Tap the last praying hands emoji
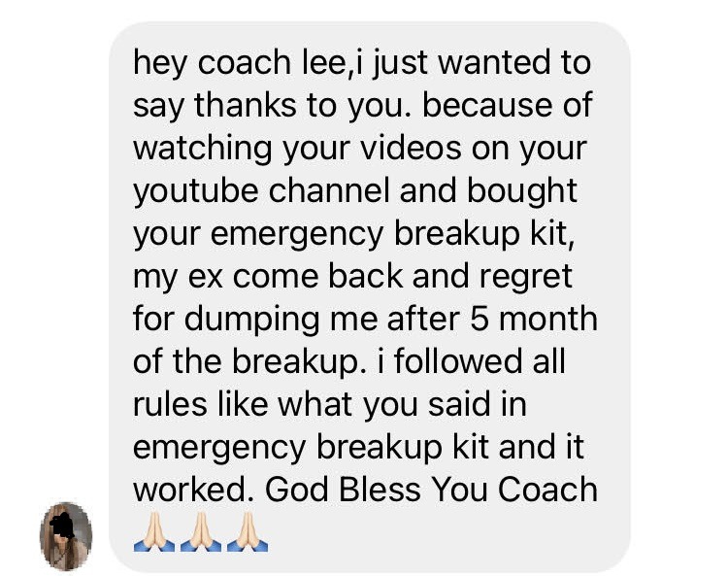The width and height of the screenshot is (728, 576). tap(248, 532)
